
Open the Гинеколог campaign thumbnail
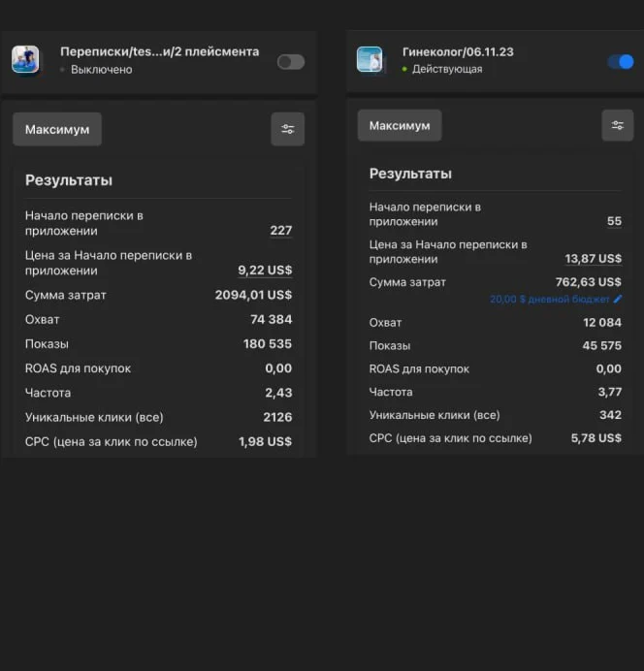pyautogui.click(x=370, y=59)
